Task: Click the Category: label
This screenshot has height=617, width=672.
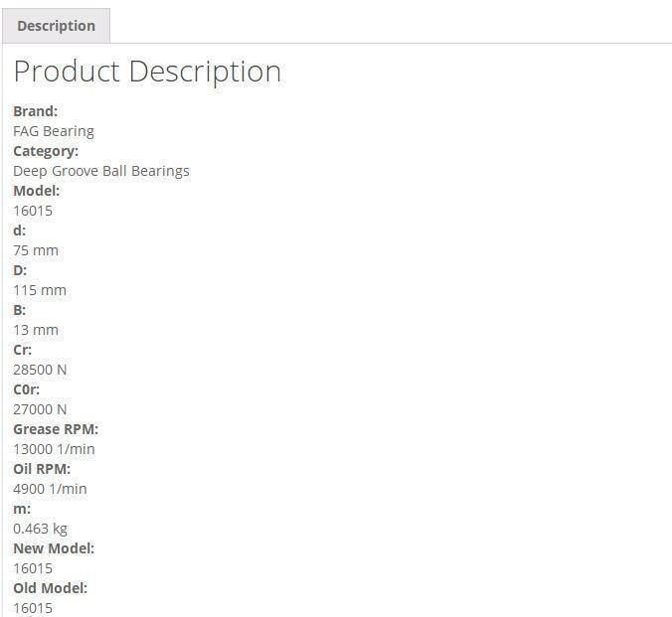Action: click(x=46, y=151)
